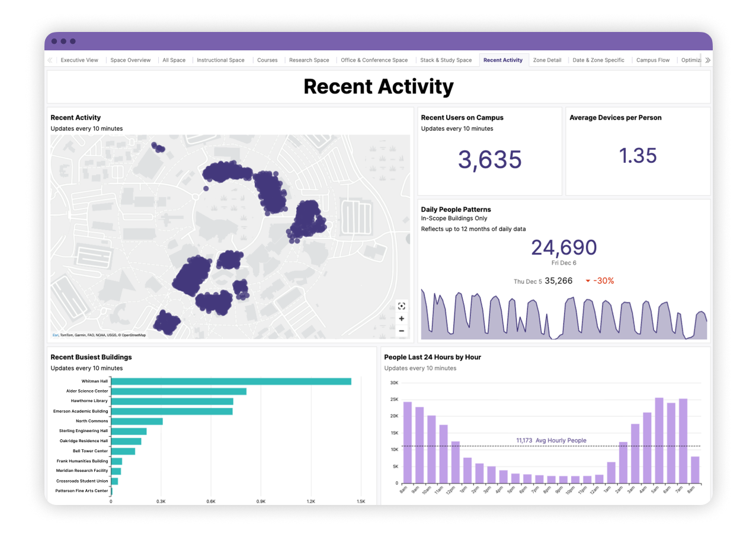Open the Campus Flow tab

point(652,60)
